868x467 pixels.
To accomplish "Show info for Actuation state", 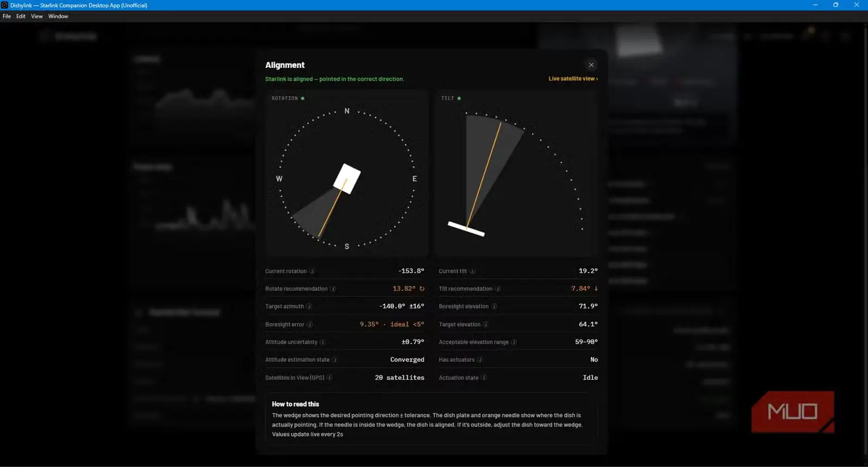I will [484, 378].
